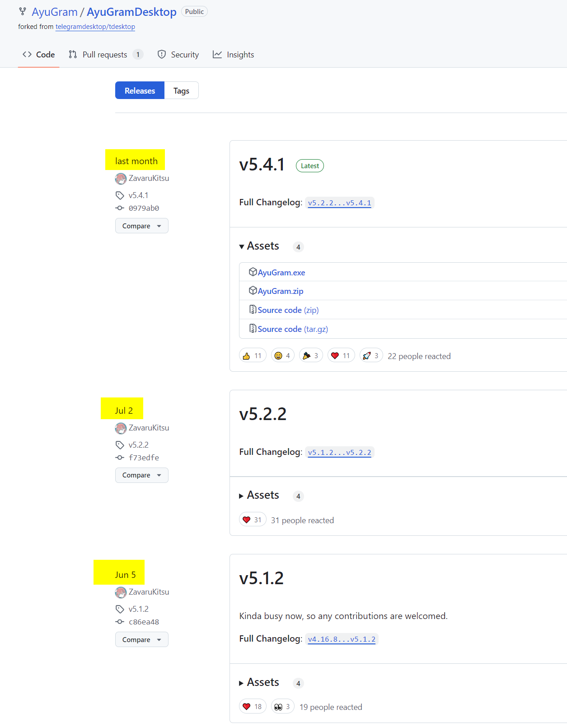Download AyuGram.exe
This screenshot has height=728, width=567.
click(x=281, y=273)
